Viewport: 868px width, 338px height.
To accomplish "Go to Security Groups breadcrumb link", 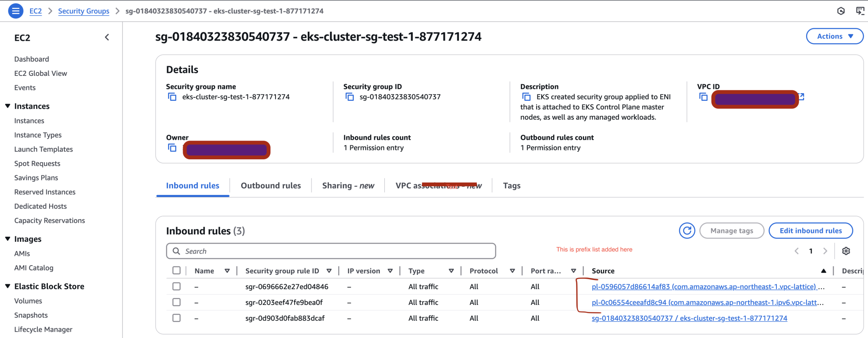I will [x=83, y=11].
